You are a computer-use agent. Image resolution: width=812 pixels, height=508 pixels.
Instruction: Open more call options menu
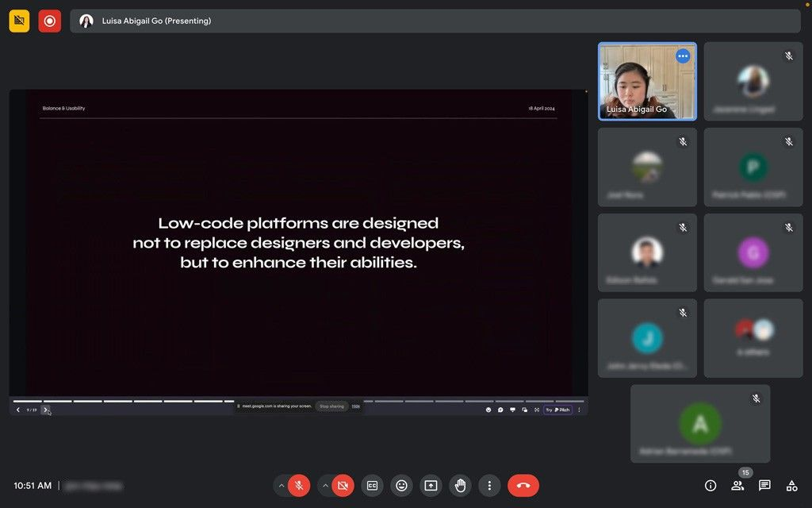tap(489, 485)
